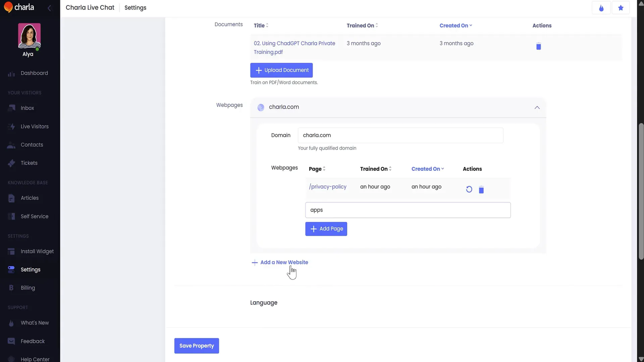Open the Tickets section
The height and width of the screenshot is (362, 644).
tap(29, 163)
